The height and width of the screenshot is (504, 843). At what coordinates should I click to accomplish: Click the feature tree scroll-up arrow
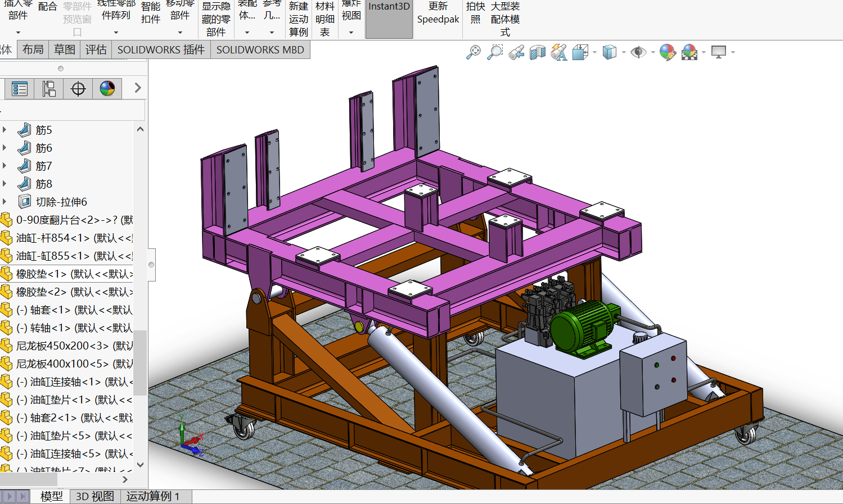[140, 129]
